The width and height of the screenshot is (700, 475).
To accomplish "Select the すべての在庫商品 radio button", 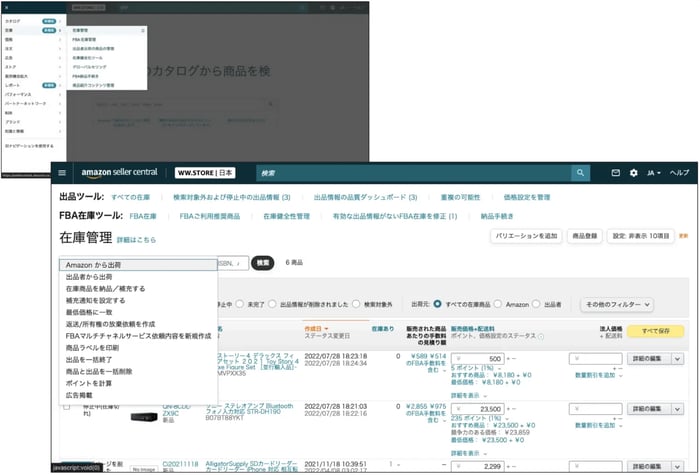I will click(437, 304).
